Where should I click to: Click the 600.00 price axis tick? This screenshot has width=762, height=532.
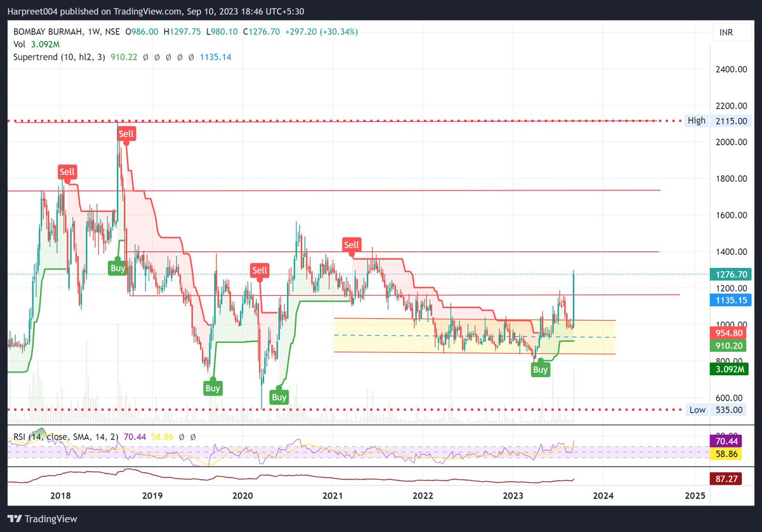pyautogui.click(x=728, y=397)
